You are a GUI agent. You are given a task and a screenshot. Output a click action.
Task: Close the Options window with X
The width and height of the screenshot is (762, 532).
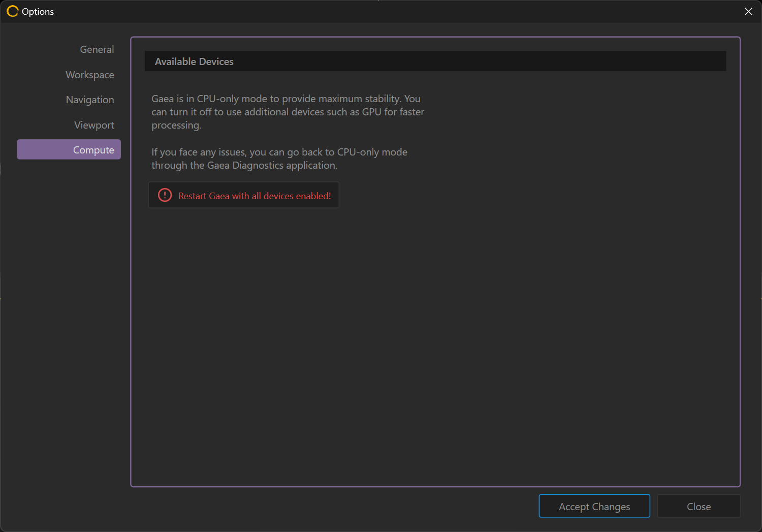[748, 11]
